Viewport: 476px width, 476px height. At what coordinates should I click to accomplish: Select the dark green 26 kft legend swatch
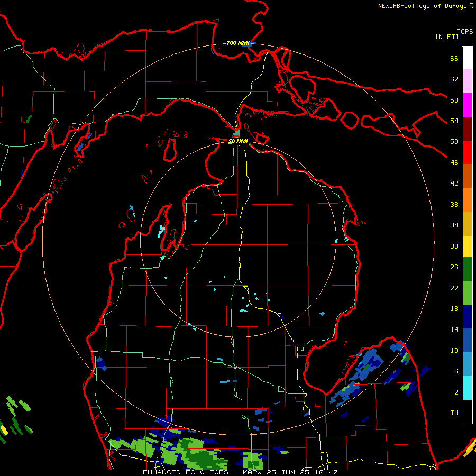[467, 269]
